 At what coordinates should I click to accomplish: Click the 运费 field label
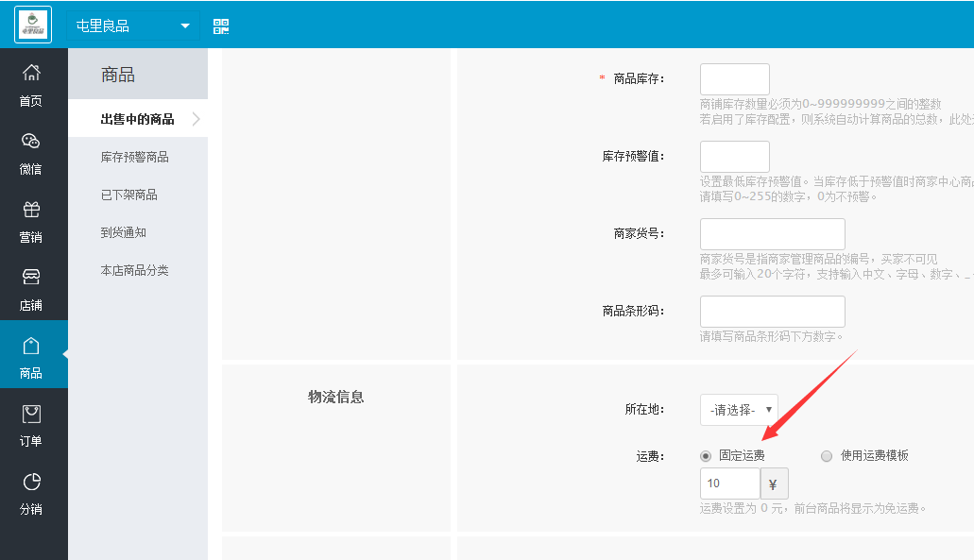[650, 456]
